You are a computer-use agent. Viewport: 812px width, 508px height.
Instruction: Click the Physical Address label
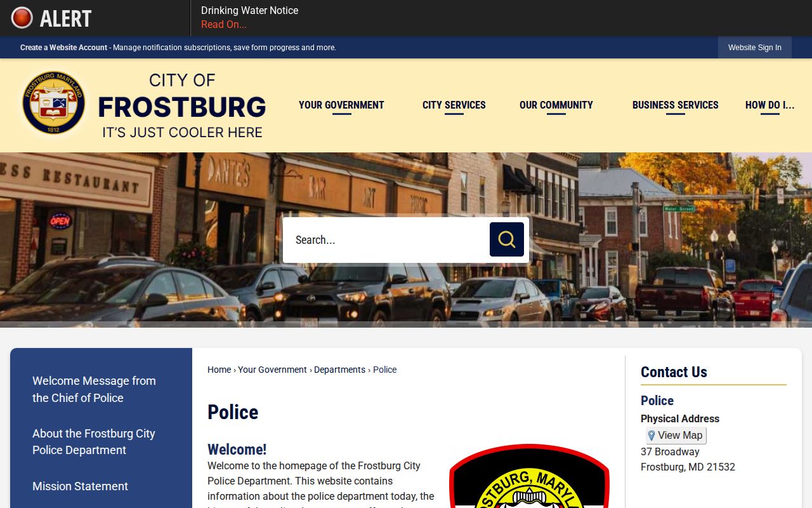click(680, 419)
